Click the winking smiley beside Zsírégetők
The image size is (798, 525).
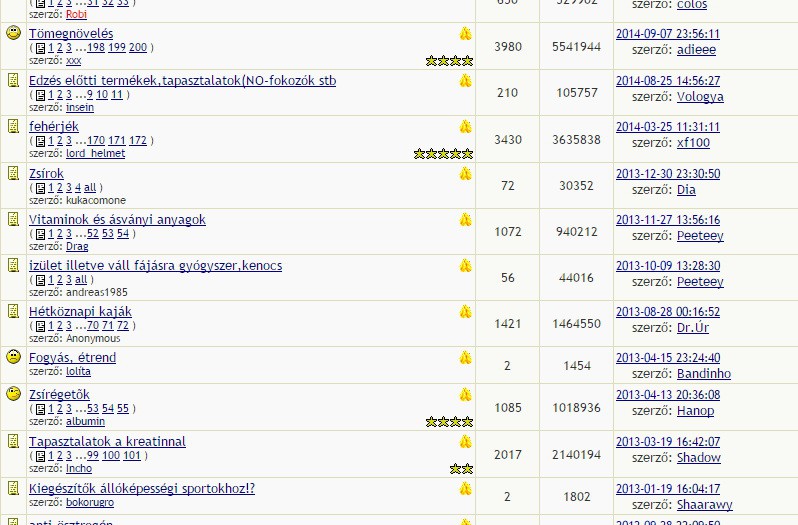(14, 394)
